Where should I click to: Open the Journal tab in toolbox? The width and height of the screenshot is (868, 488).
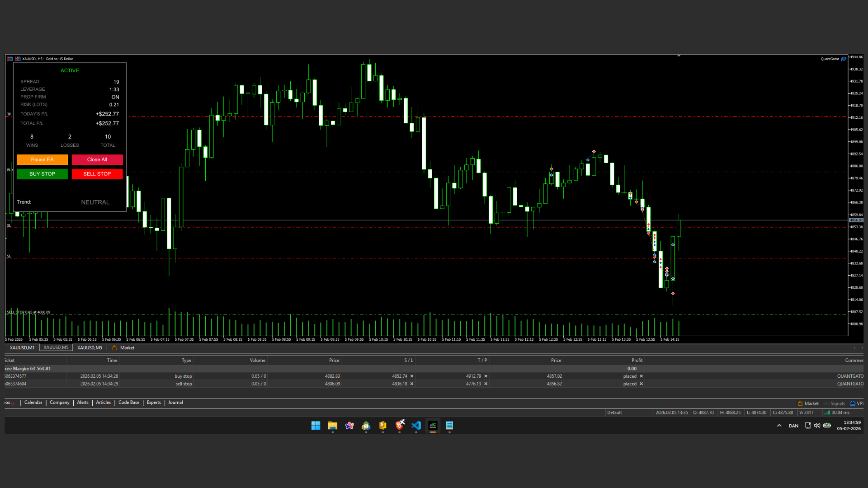(x=175, y=403)
